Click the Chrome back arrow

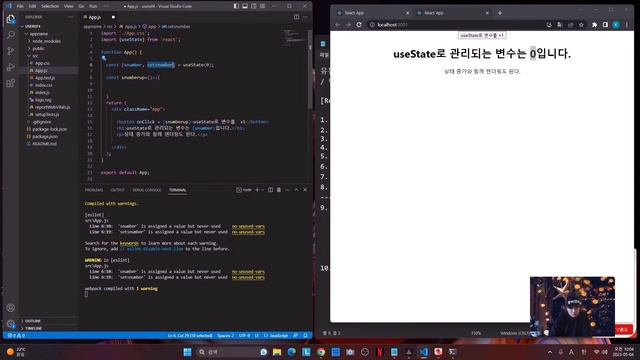click(338, 25)
